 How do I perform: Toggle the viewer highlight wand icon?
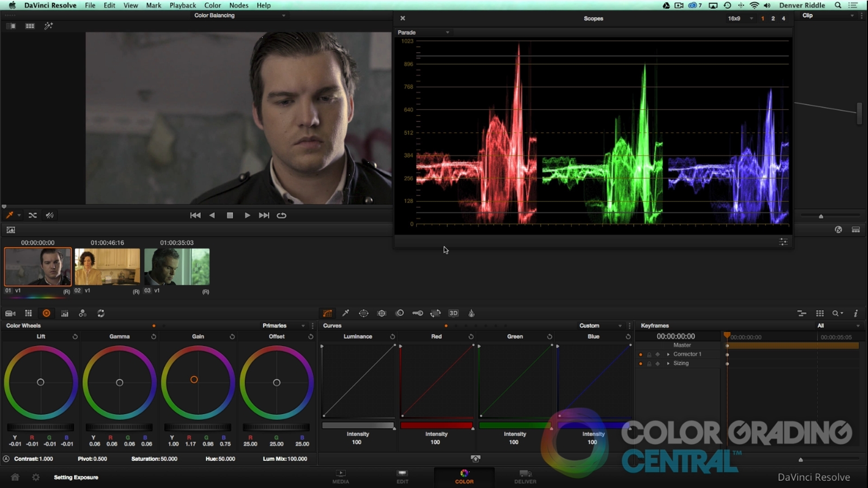[48, 26]
